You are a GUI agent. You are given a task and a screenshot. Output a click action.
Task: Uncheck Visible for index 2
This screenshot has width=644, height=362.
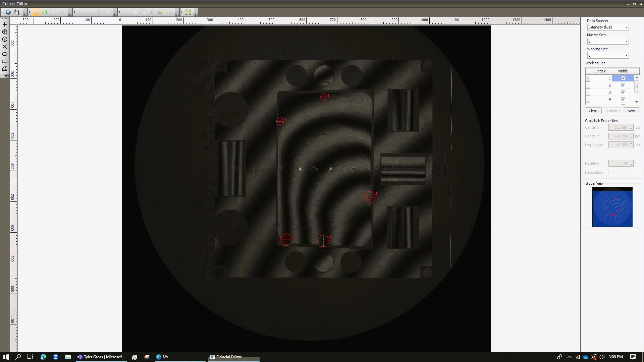click(623, 85)
